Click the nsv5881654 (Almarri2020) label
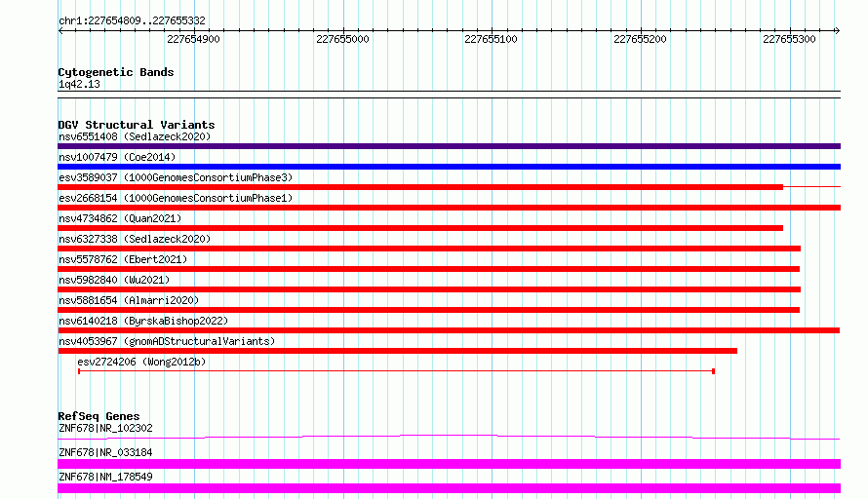 pyautogui.click(x=129, y=300)
